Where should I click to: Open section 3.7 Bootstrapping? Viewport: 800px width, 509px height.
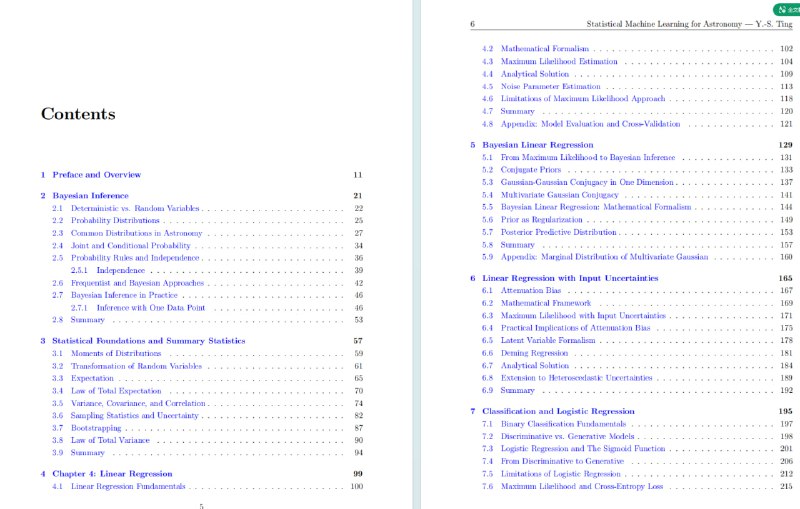pos(96,428)
